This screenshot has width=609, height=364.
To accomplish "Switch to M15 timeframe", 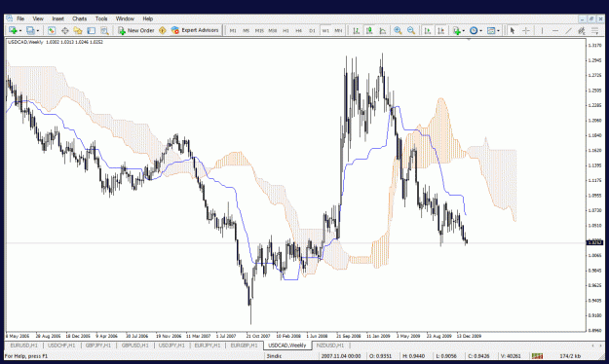I will [x=259, y=30].
